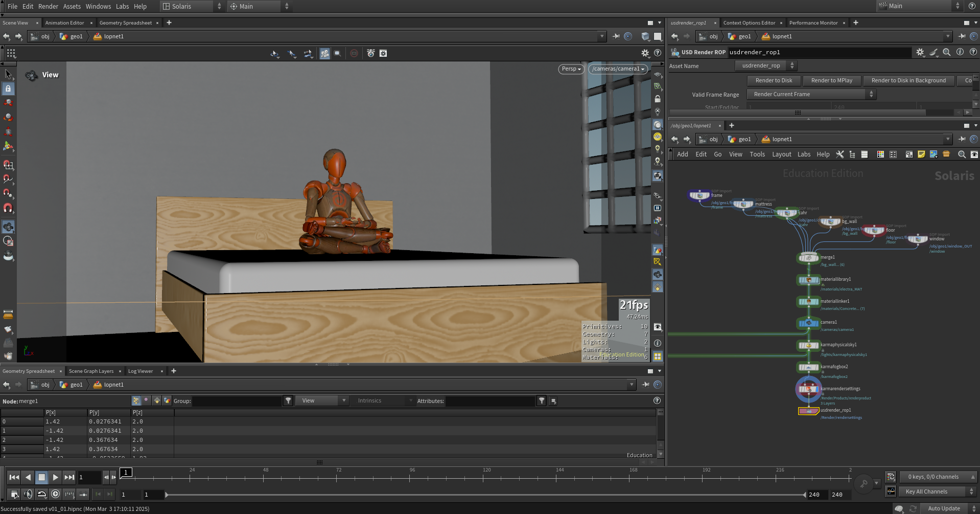Open the Render Current Frame dropdown
Viewport: 980px width, 514px height.
[811, 94]
